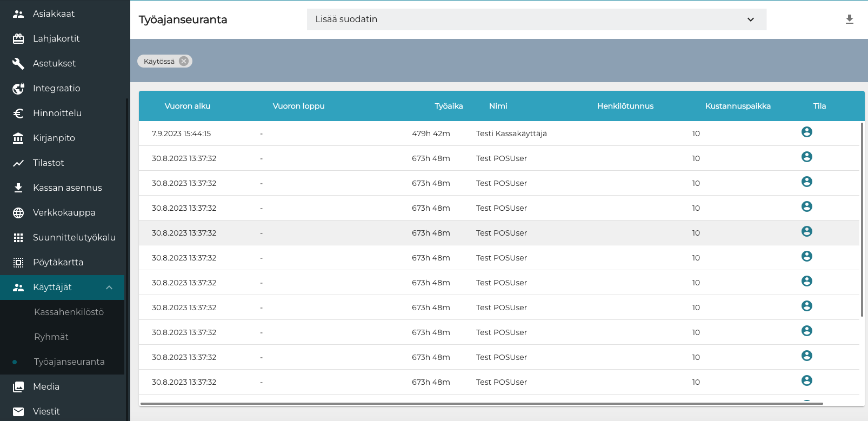Click the download export icon
The height and width of the screenshot is (421, 868).
point(849,19)
